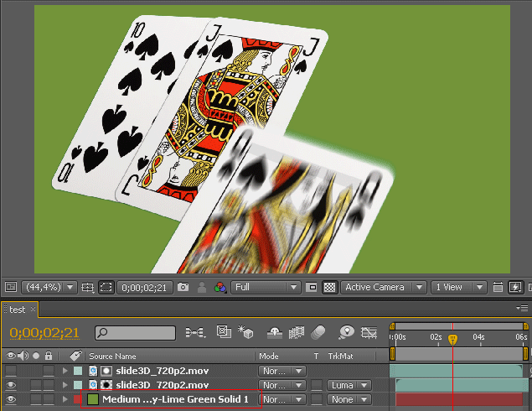Open the None track matte dropdown
Viewport: 532px width, 411px height.
[x=349, y=399]
